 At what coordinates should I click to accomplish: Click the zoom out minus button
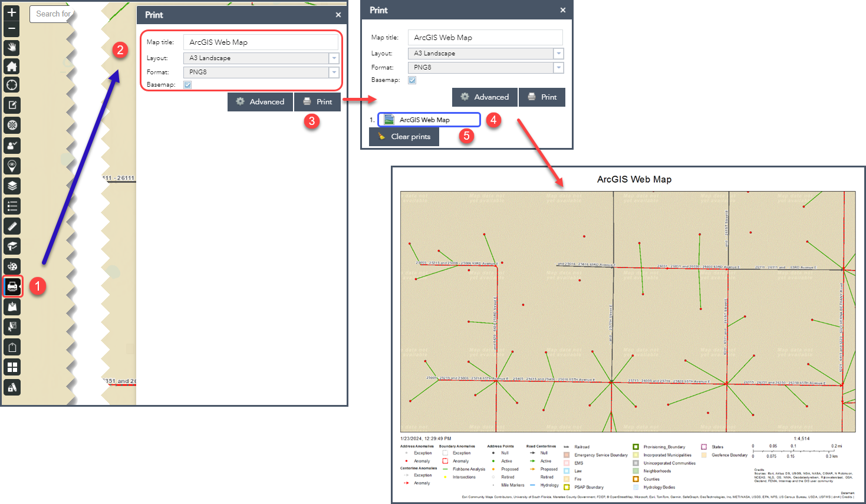pyautogui.click(x=12, y=28)
